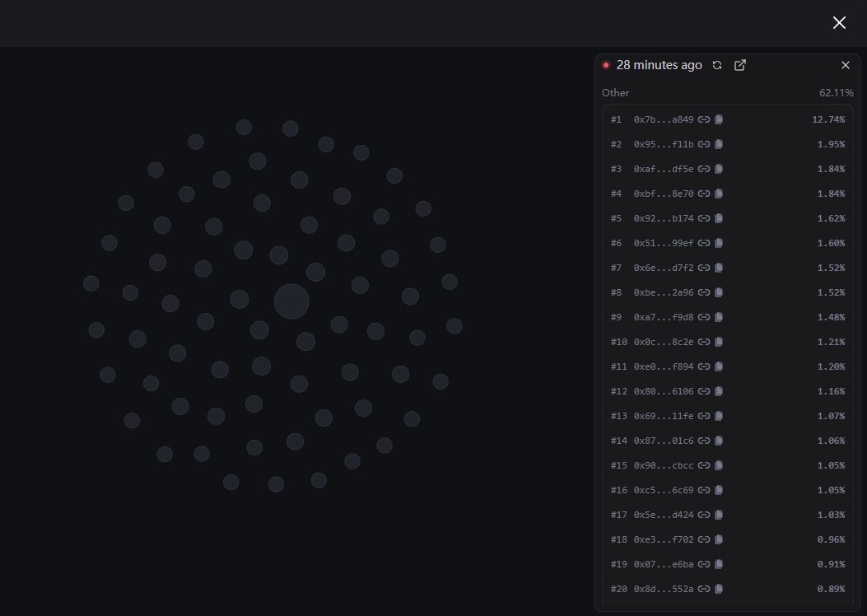Image resolution: width=867 pixels, height=616 pixels.
Task: Select the large central bubble
Action: click(x=291, y=301)
